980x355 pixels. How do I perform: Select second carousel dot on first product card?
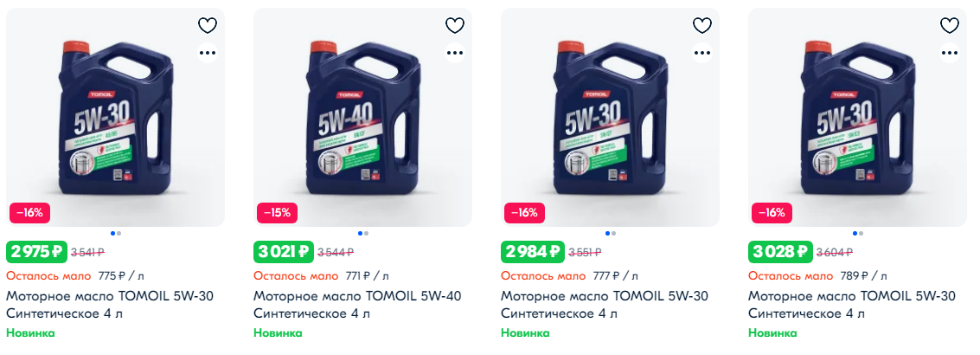(x=118, y=234)
